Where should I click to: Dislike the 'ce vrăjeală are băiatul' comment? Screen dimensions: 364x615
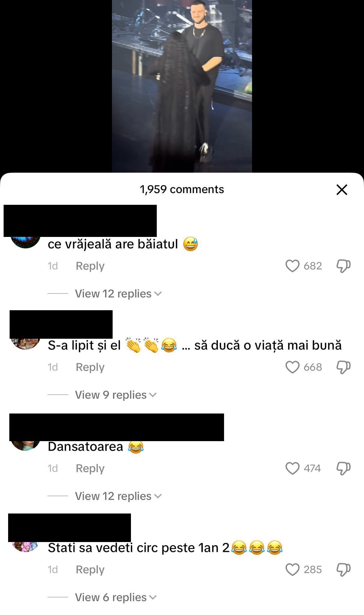pos(343,266)
